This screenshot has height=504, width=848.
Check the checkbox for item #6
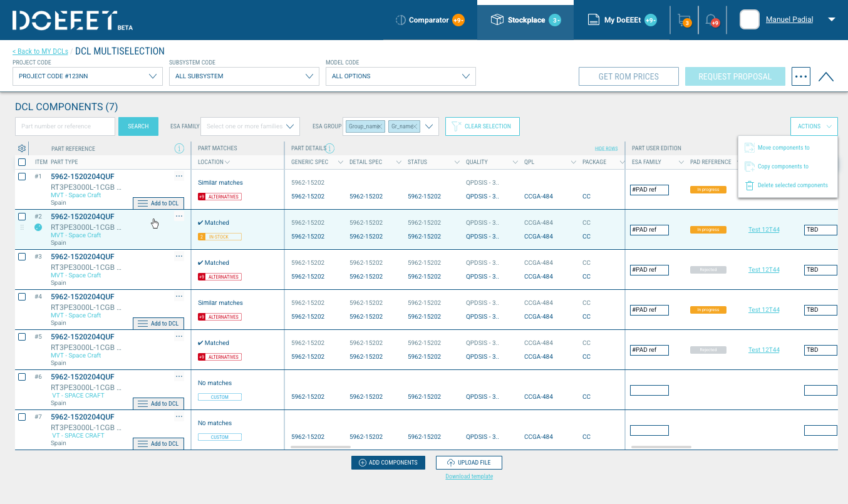(22, 377)
